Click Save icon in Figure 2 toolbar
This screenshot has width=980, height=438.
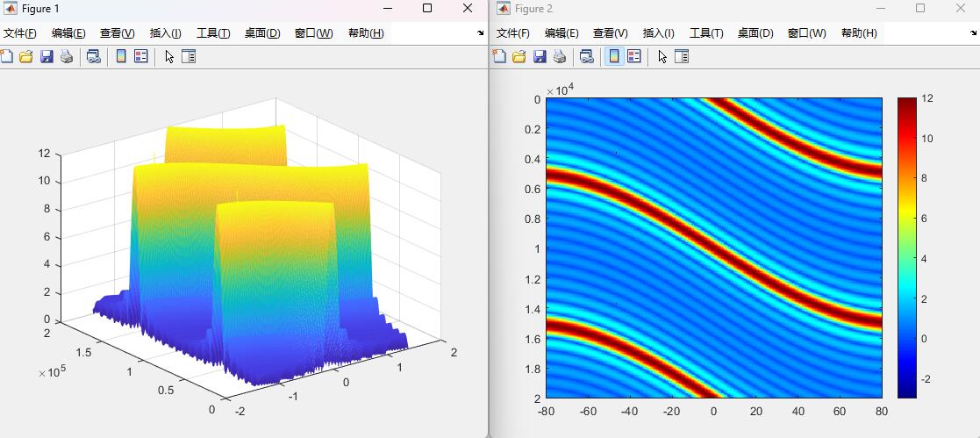(x=540, y=57)
